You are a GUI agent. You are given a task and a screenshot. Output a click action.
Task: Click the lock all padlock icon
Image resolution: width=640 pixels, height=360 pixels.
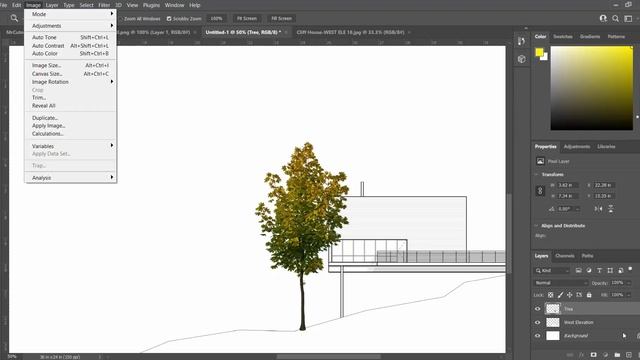(589, 295)
